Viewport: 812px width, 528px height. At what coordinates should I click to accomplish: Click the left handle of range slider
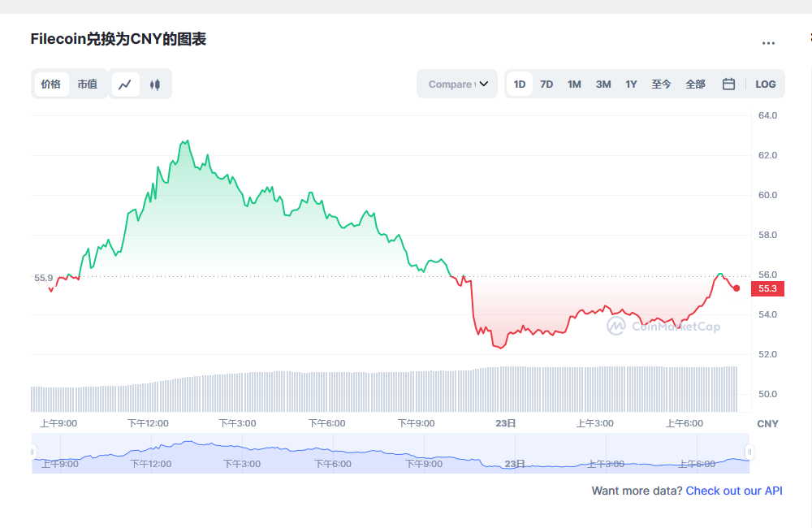[x=33, y=452]
